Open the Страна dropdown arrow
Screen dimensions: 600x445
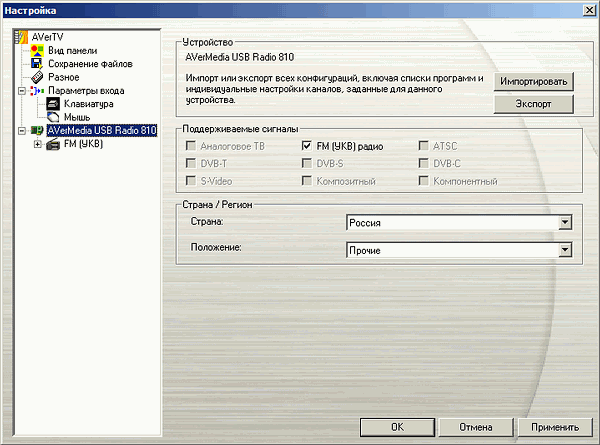565,222
